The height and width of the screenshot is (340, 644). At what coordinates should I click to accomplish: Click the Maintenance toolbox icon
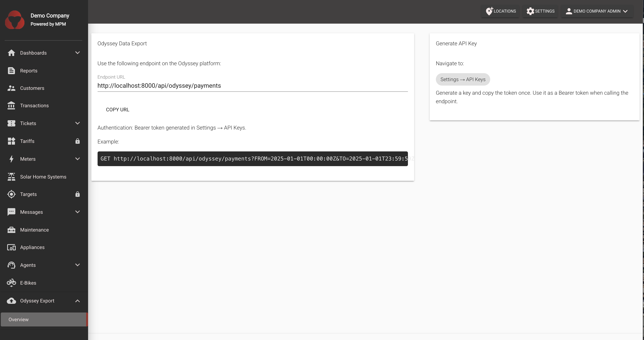pos(11,230)
